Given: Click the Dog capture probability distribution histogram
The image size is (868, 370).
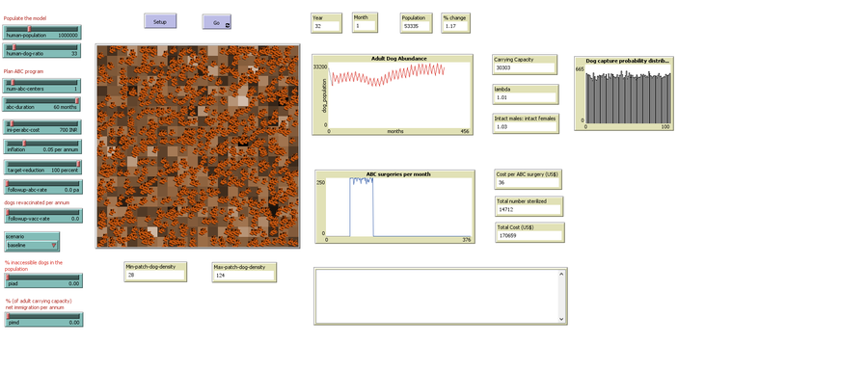Looking at the screenshot, I should [x=624, y=93].
